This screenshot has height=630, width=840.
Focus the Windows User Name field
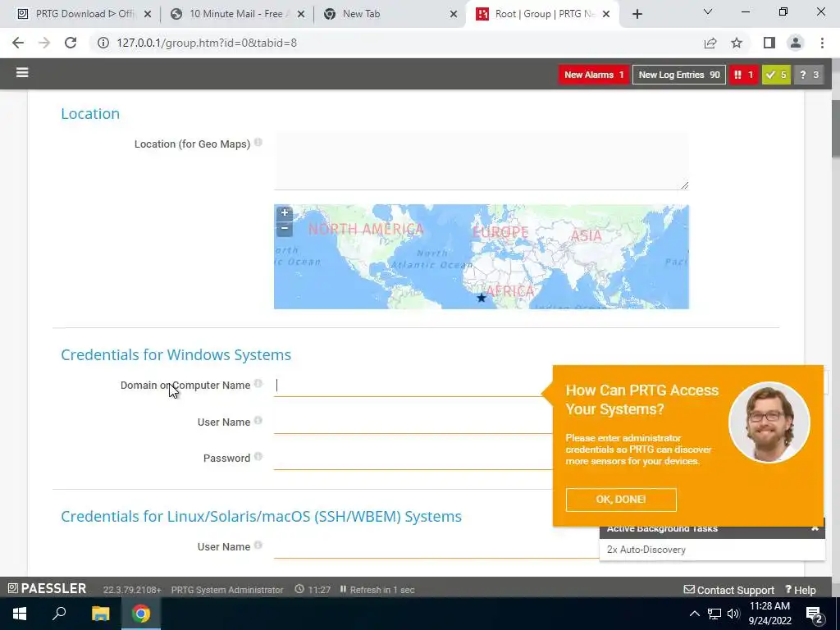[413, 422]
